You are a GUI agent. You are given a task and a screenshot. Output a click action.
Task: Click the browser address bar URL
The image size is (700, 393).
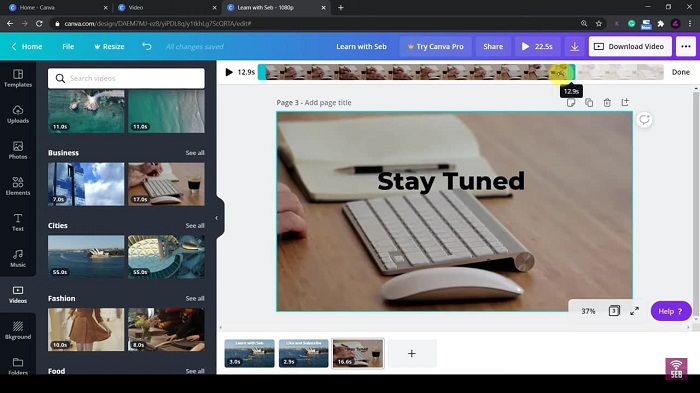[158, 23]
